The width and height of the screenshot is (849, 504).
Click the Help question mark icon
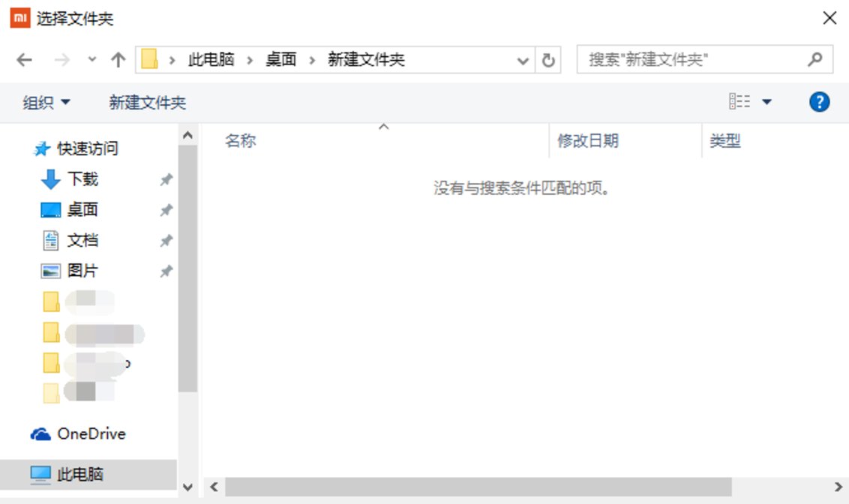coord(820,101)
